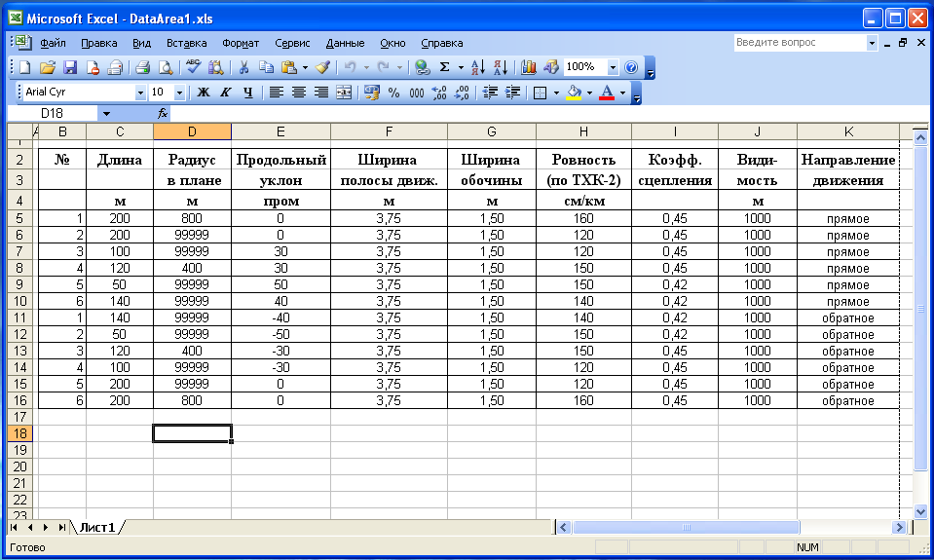
Task: Open the Данные menu
Action: pyautogui.click(x=345, y=43)
